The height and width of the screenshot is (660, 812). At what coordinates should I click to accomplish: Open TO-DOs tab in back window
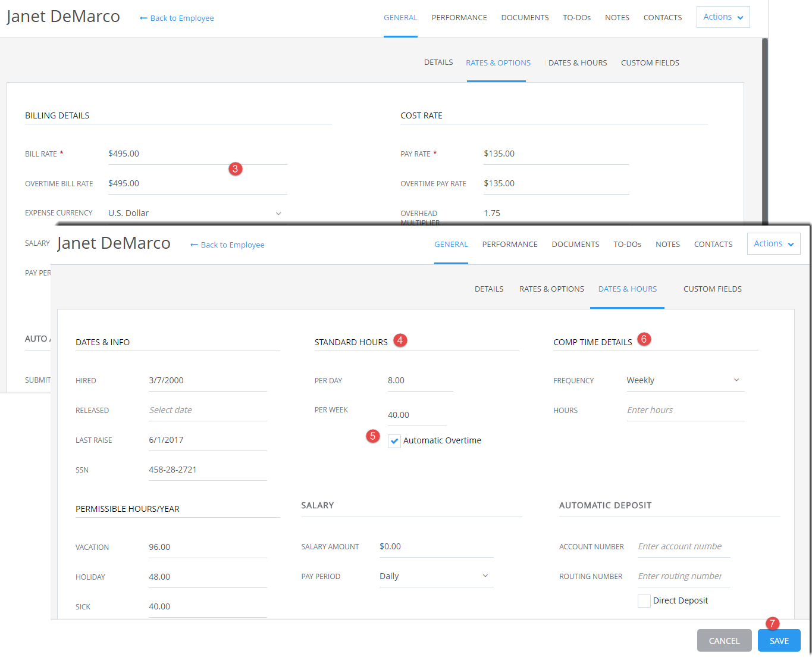coord(576,17)
